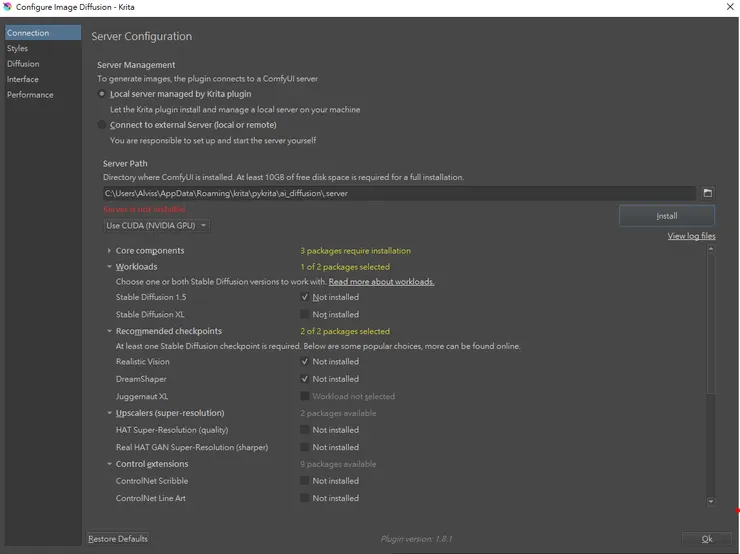This screenshot has width=740, height=554.
Task: Uncheck the Stable Diffusion 1.5 workload
Action: (305, 297)
